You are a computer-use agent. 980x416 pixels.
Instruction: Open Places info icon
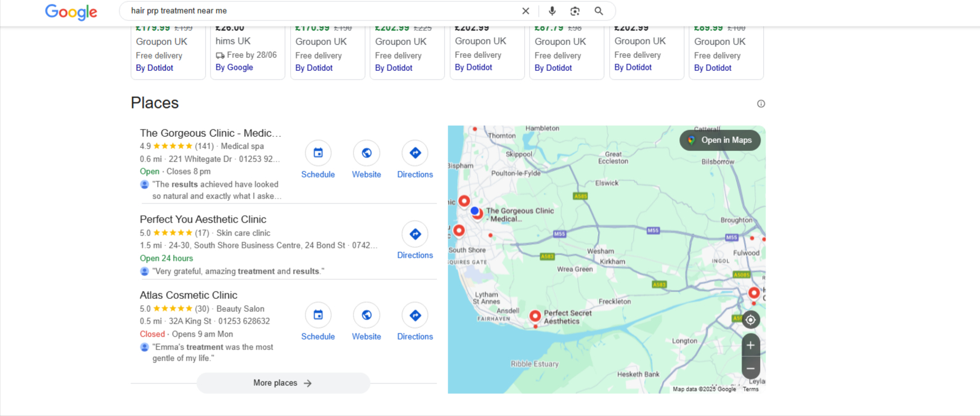coord(761,104)
